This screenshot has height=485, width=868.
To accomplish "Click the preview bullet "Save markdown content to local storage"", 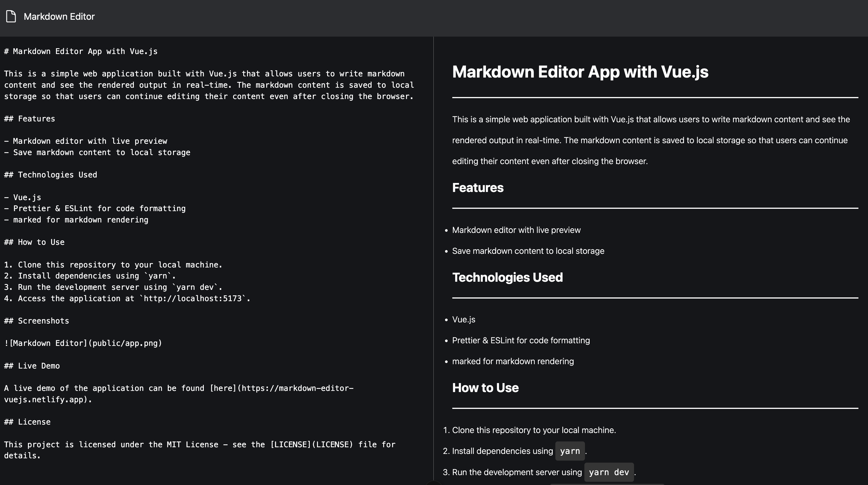I will (528, 251).
